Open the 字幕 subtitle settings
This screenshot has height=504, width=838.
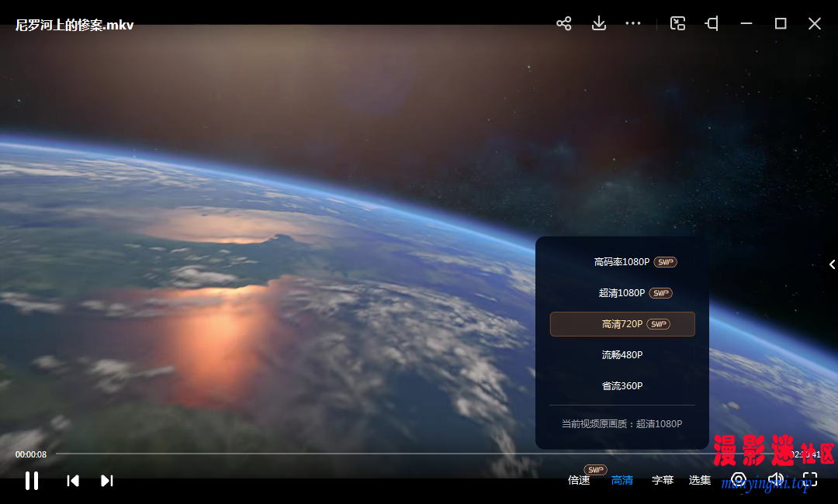click(x=663, y=481)
